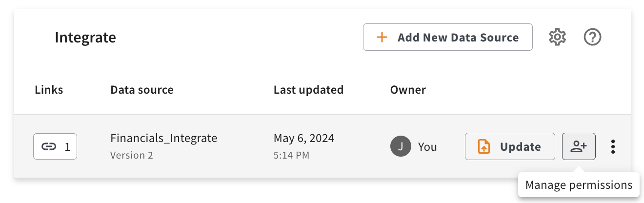Select the Financials_Integrate data source name
Screen dimensions: 644x203
point(163,138)
